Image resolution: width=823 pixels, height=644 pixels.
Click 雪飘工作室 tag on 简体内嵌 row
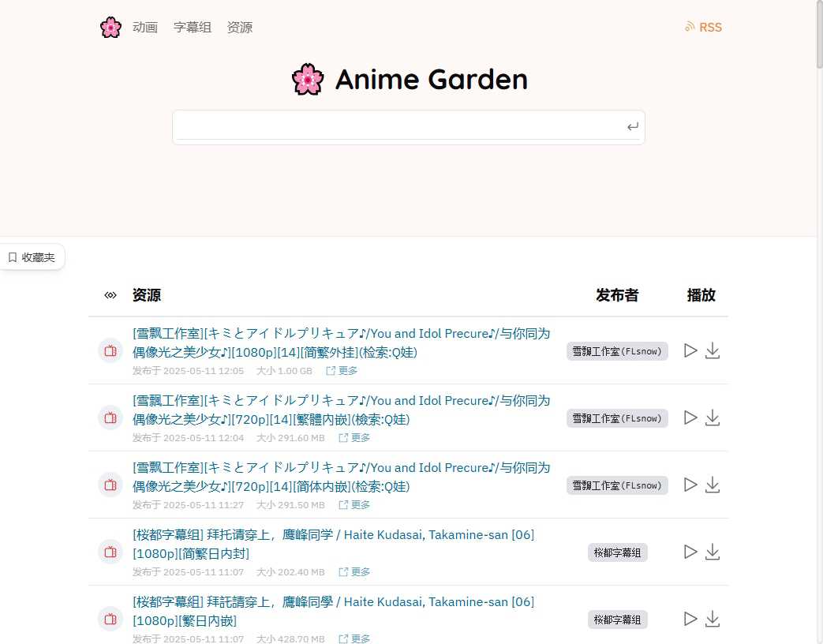[x=617, y=485]
